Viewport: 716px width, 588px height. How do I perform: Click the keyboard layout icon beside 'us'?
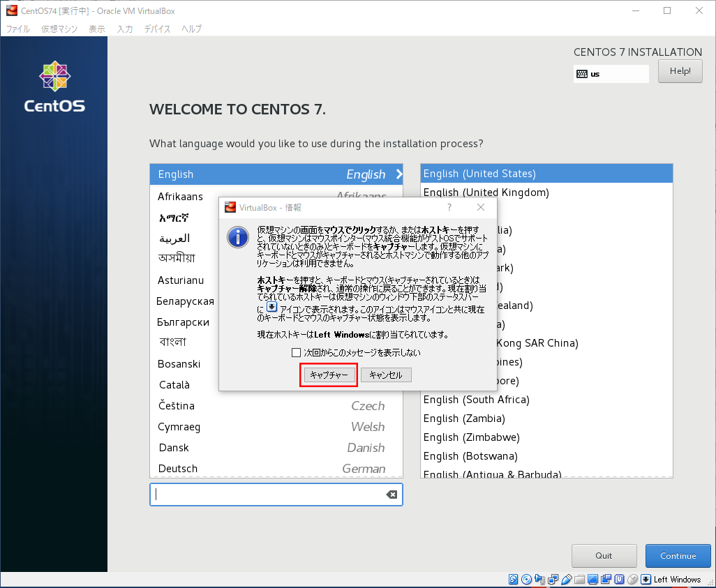[x=582, y=74]
